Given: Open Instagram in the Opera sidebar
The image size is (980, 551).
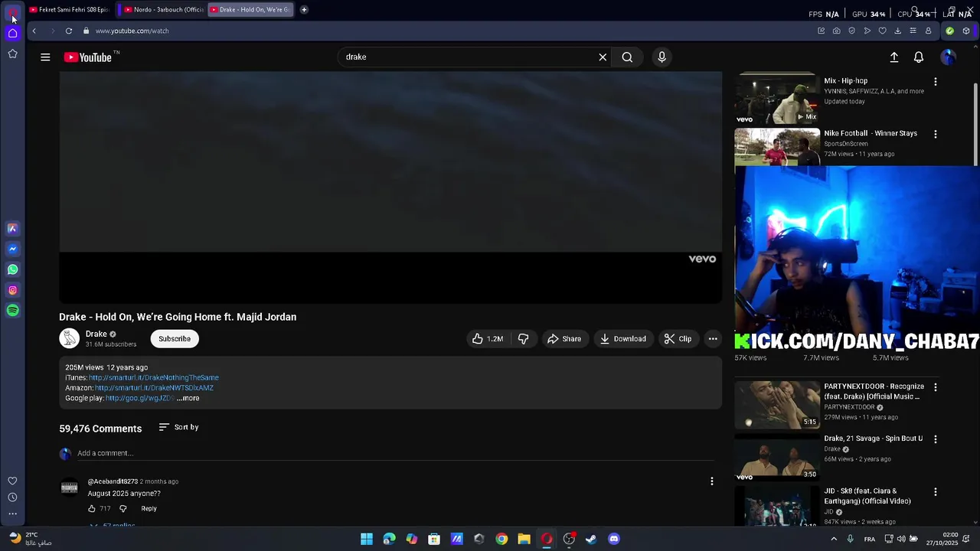Looking at the screenshot, I should [12, 290].
